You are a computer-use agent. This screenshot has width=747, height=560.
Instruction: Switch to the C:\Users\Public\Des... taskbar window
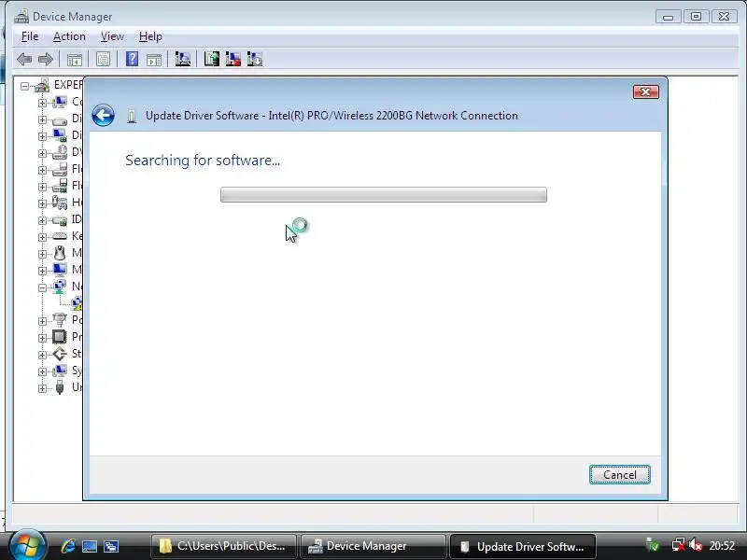click(x=224, y=546)
